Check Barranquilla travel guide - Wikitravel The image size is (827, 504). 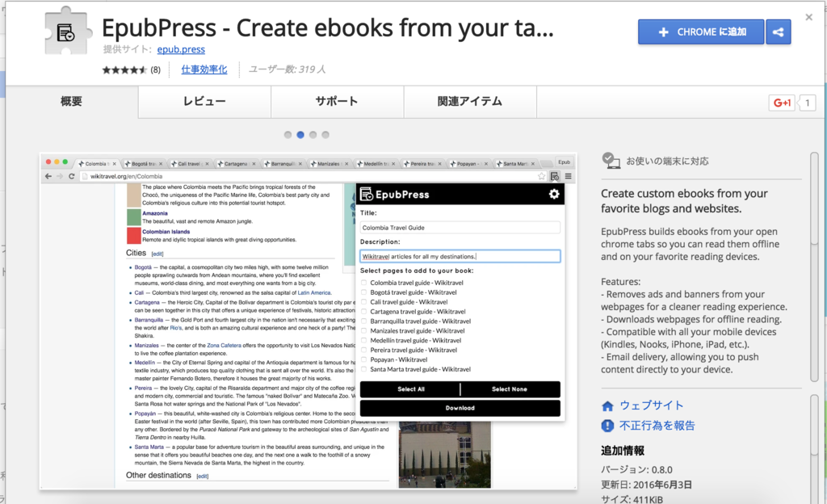(x=363, y=321)
